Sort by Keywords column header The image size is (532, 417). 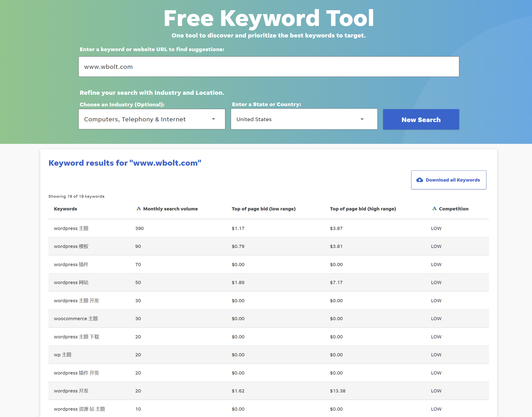point(65,209)
